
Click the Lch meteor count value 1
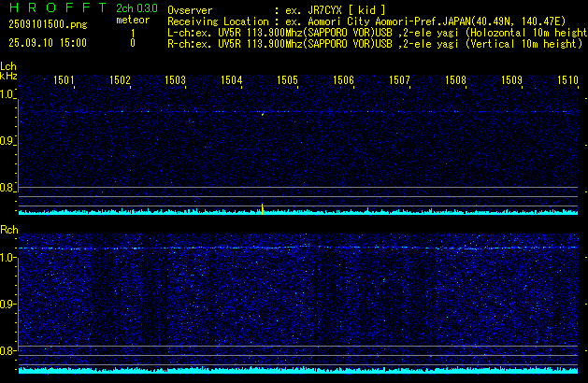133,34
